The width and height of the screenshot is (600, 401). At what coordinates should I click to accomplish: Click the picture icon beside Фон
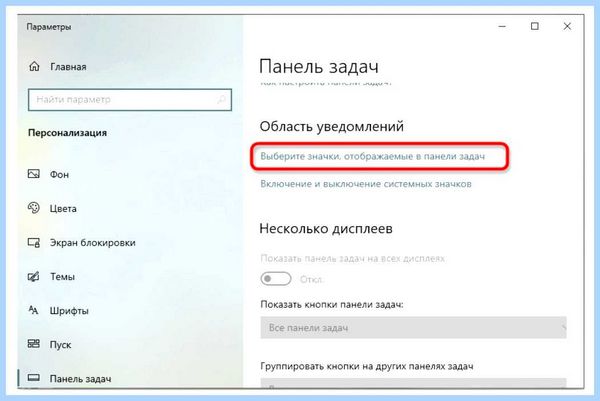(x=34, y=174)
